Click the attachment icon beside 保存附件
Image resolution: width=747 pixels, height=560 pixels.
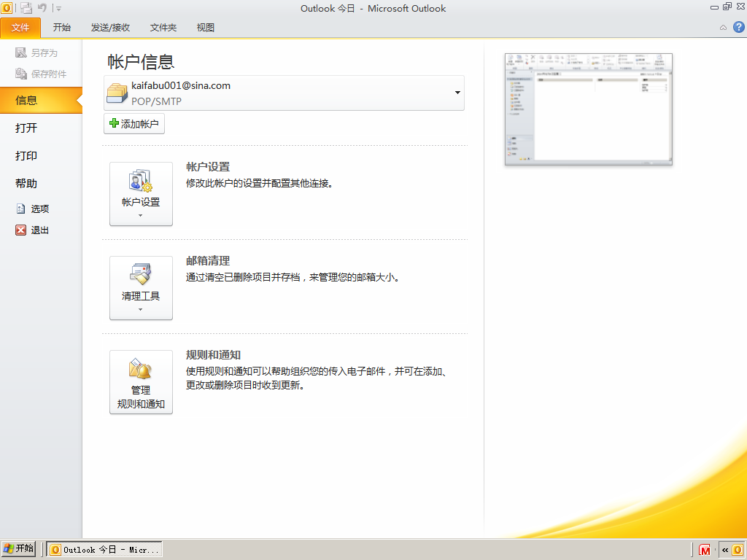coord(20,74)
